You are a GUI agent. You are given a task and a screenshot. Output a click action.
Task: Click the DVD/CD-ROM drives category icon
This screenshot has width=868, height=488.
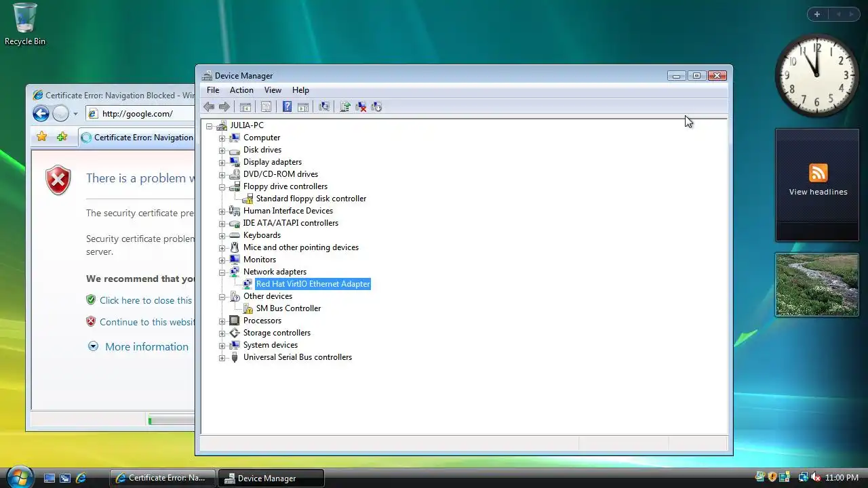[x=235, y=174]
